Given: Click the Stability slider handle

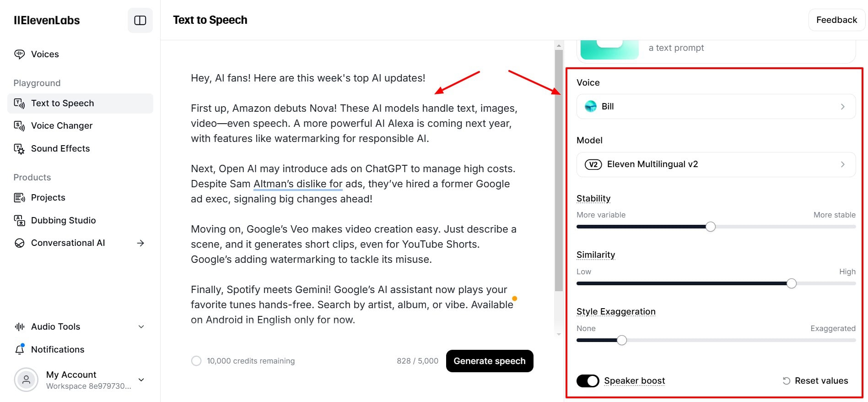Looking at the screenshot, I should pos(710,227).
